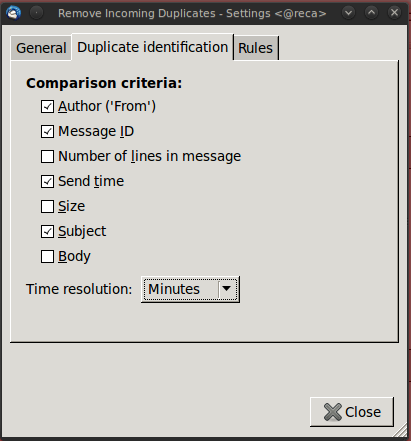Open the Thunderbird window menu icon
411x441 pixels.
(x=14, y=13)
